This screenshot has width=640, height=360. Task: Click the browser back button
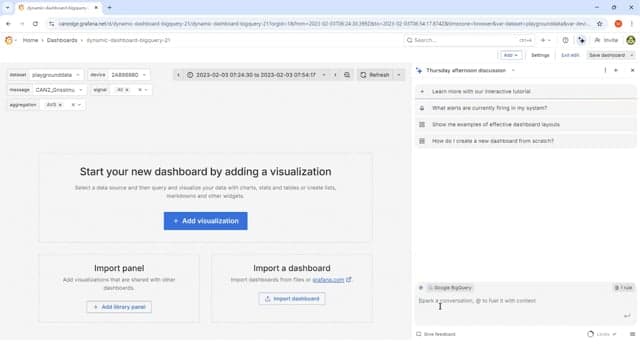tap(8, 24)
